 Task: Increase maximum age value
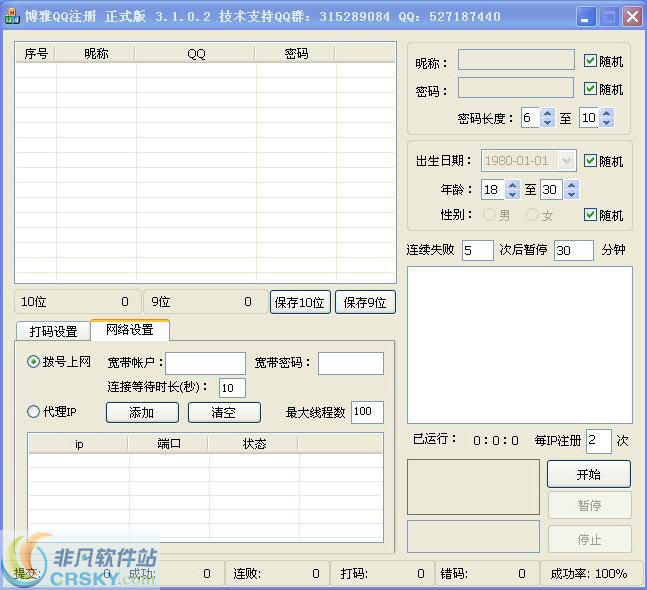coord(571,185)
